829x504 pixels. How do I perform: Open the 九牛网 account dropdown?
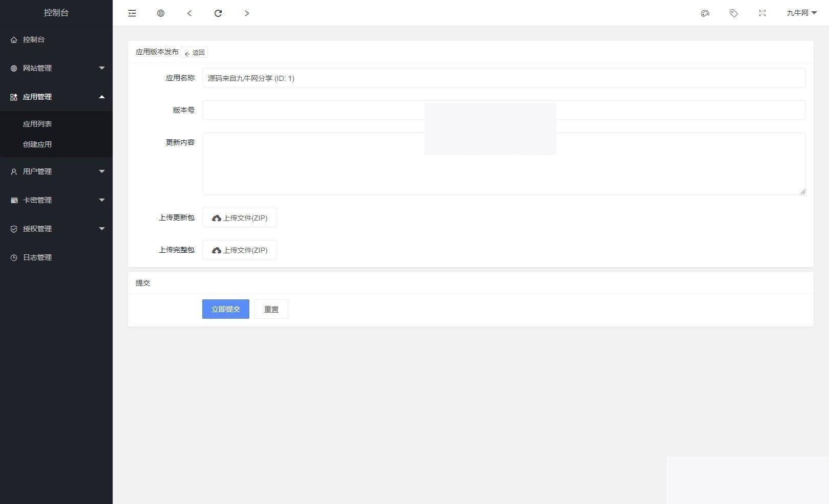click(800, 13)
